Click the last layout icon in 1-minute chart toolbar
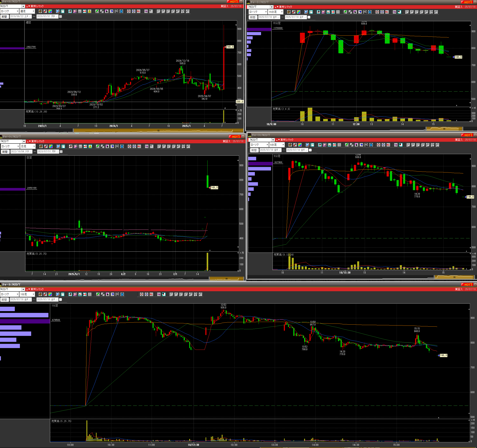Viewport: 477px width, 448px height. [x=200, y=294]
